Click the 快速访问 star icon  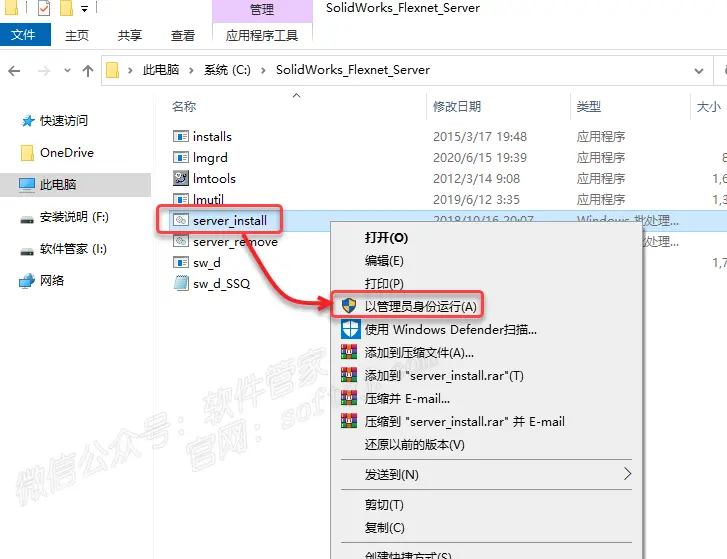28,121
